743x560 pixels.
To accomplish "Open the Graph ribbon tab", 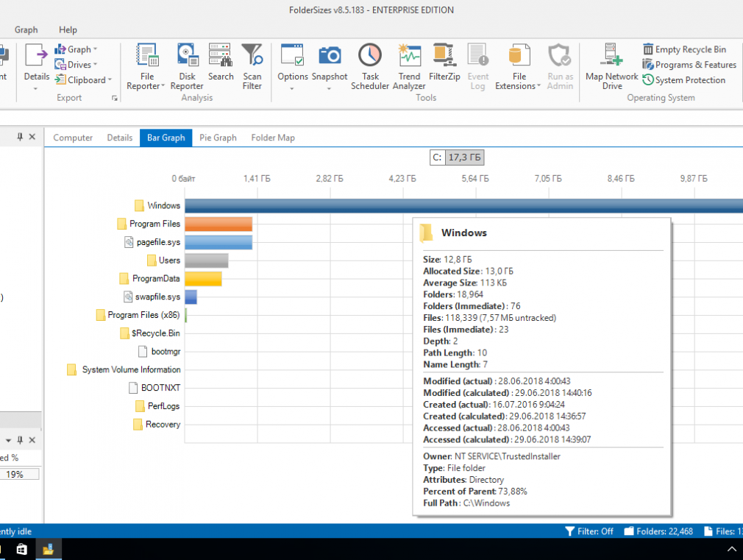I will (26, 30).
